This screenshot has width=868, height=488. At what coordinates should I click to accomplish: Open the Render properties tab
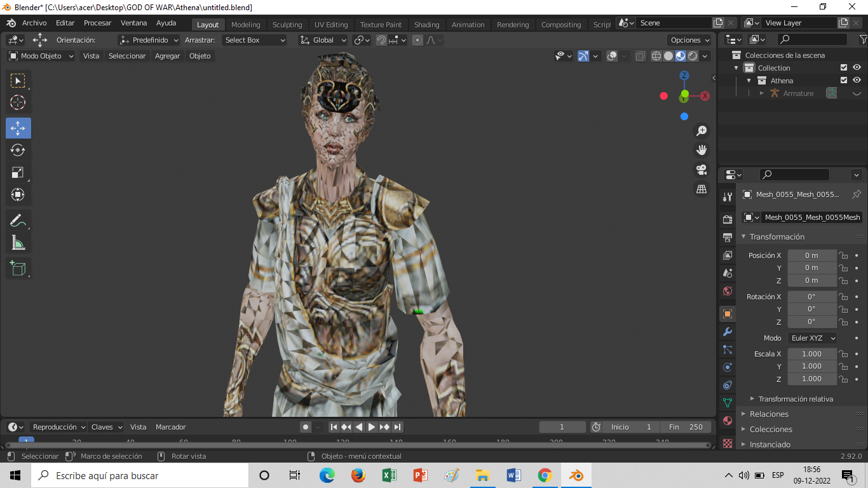point(728,219)
